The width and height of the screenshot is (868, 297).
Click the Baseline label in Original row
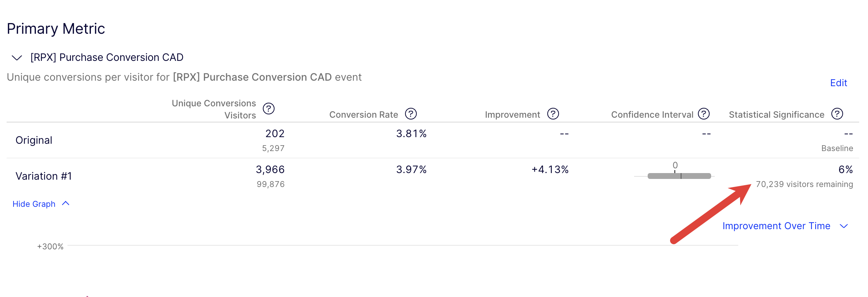[x=837, y=148]
